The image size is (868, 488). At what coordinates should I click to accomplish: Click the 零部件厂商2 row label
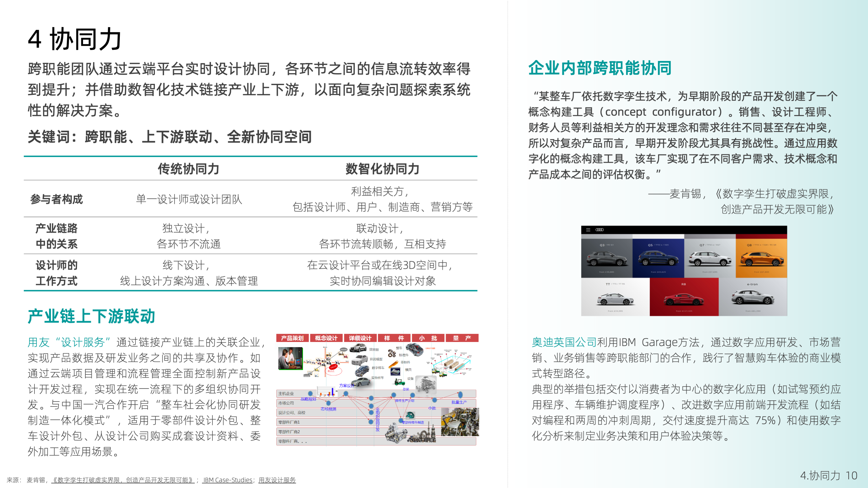(x=289, y=431)
